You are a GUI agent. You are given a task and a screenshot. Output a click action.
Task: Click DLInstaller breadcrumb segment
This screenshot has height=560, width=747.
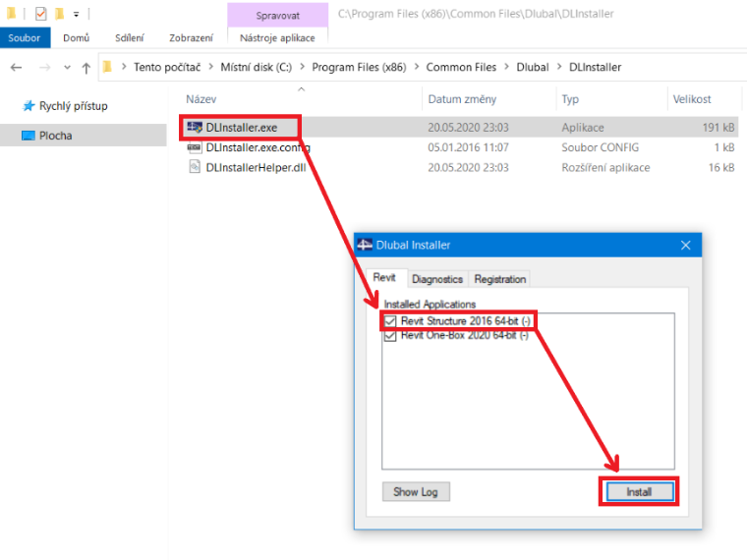[595, 67]
